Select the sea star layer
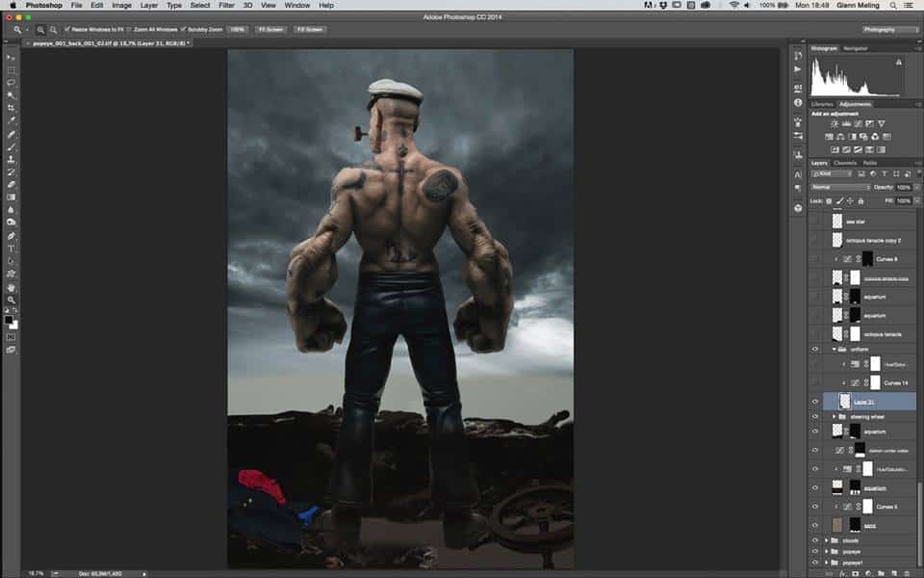The width and height of the screenshot is (924, 578). click(866, 222)
